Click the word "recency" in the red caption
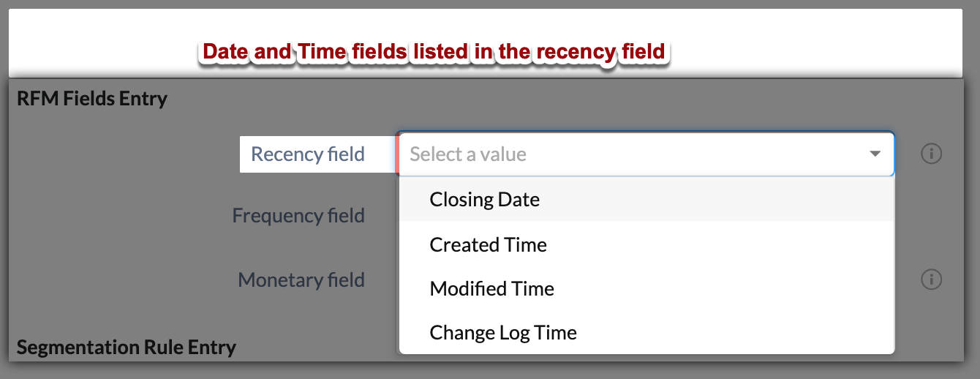This screenshot has height=379, width=980. coord(574,52)
